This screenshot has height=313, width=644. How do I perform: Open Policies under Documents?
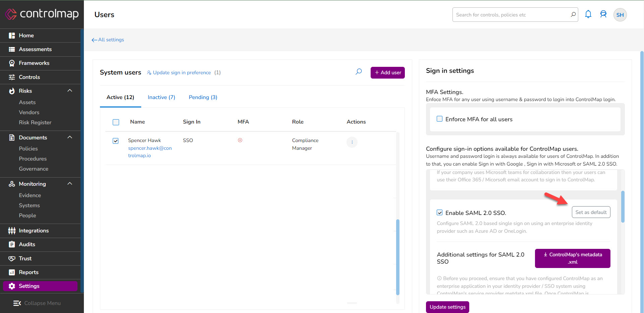[x=28, y=149]
